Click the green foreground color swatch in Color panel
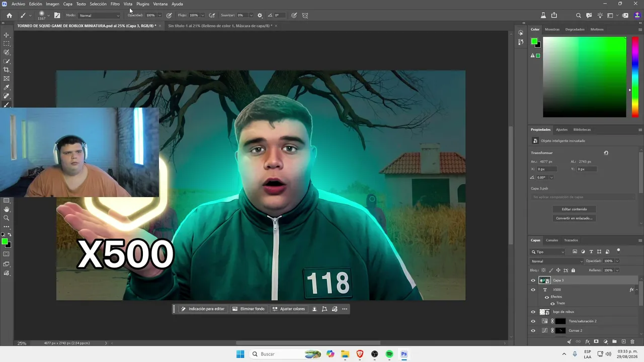The width and height of the screenshot is (644, 362). 534,42
